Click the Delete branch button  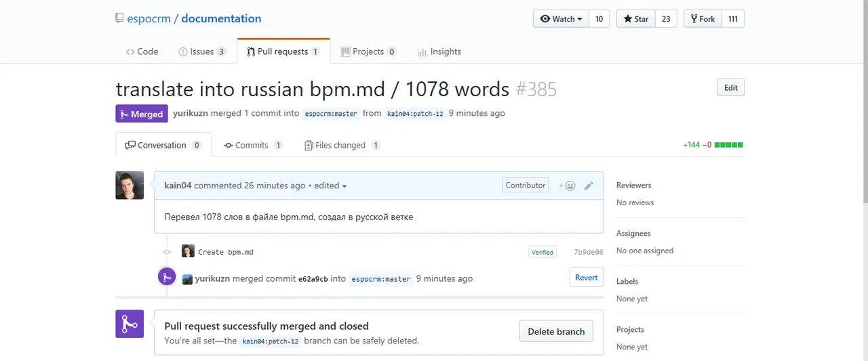tap(556, 331)
